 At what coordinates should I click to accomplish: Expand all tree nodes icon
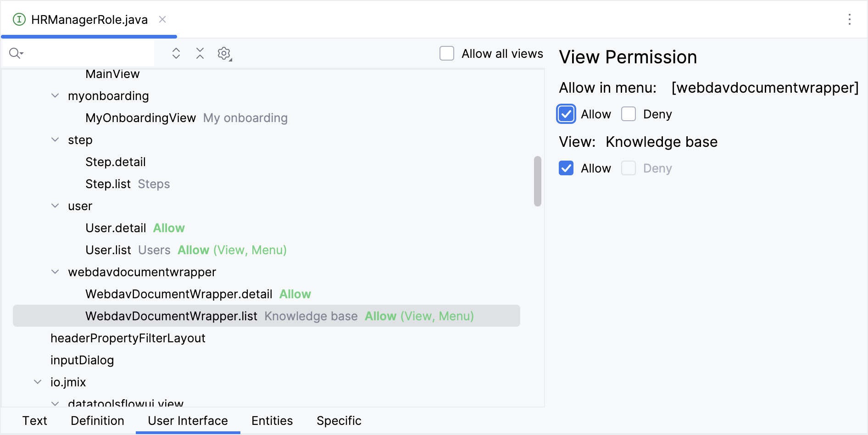[x=176, y=53]
